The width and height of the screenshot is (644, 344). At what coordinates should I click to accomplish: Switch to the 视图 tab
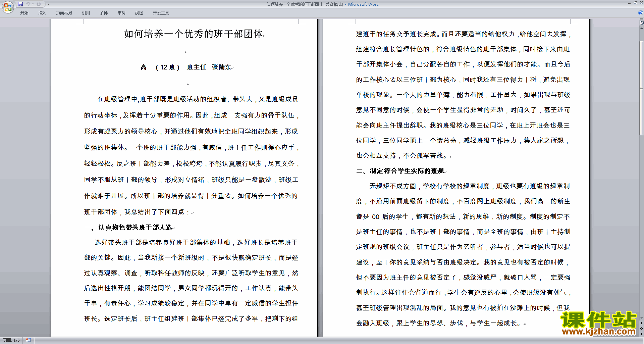(x=139, y=13)
